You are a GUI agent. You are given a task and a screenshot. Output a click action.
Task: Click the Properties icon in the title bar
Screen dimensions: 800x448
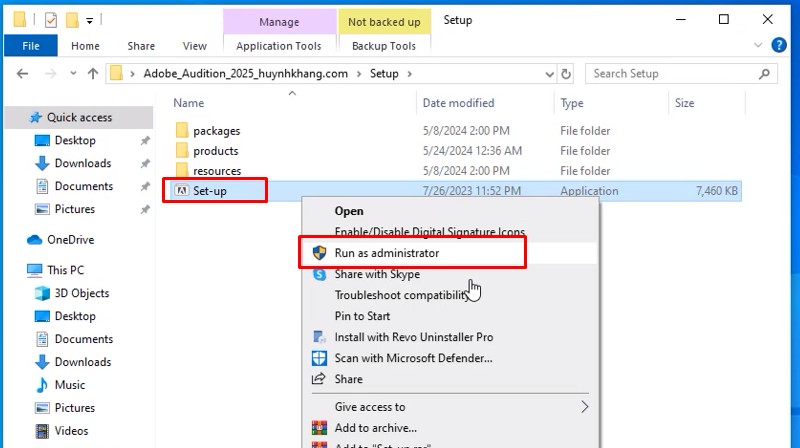[x=51, y=20]
